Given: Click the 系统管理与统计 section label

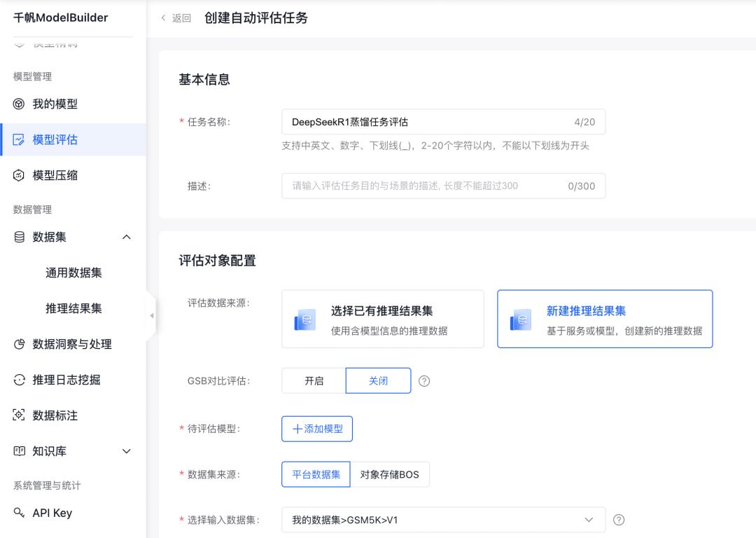Looking at the screenshot, I should point(47,485).
